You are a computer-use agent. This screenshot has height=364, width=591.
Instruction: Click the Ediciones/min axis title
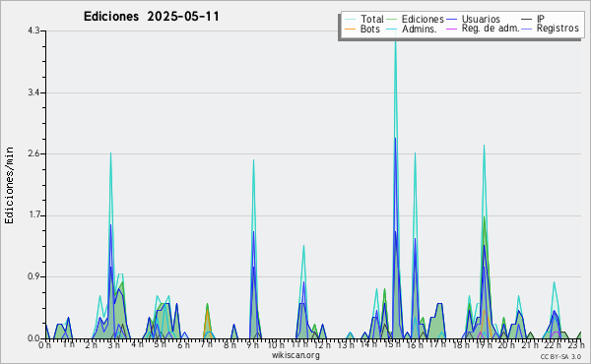[9, 185]
